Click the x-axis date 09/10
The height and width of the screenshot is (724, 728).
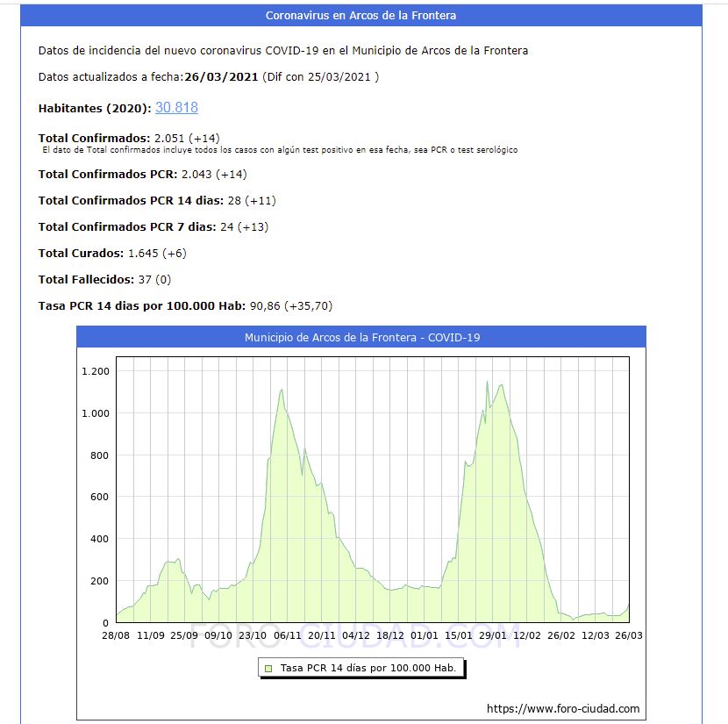point(218,635)
